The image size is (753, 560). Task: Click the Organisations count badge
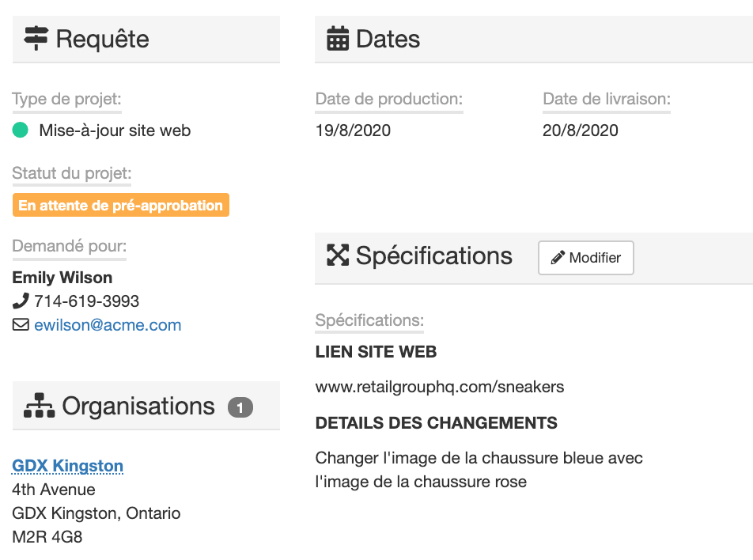[240, 407]
